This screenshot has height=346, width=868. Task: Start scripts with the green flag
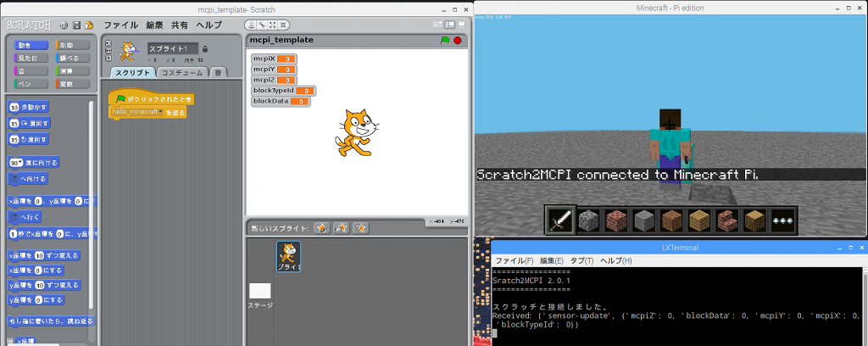point(444,41)
